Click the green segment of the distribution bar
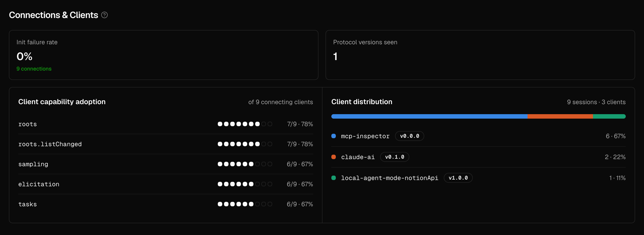Viewport: 644px width, 235px height. (x=609, y=116)
